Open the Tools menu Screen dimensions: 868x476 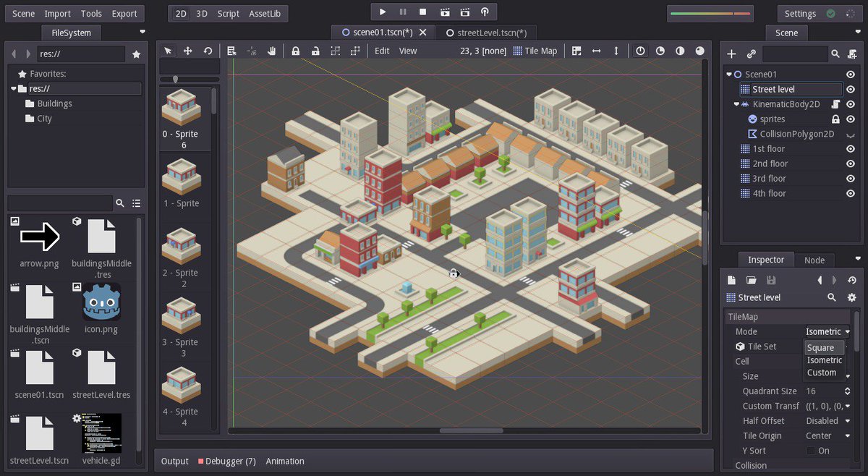pos(90,13)
